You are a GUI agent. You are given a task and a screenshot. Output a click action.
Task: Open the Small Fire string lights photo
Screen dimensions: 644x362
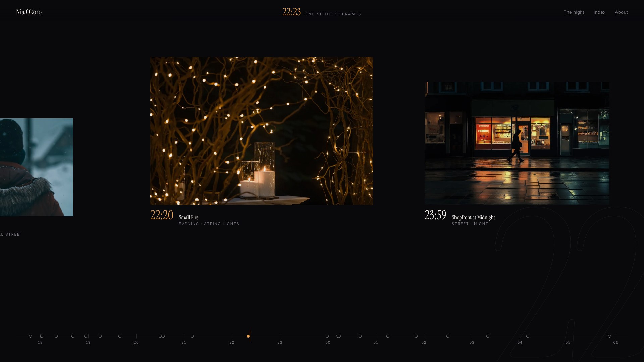click(262, 131)
